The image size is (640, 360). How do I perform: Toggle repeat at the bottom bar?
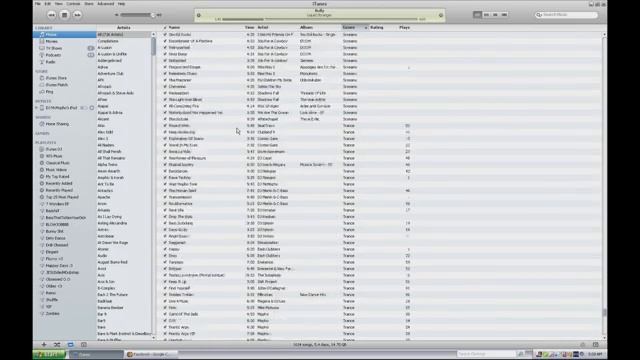point(70,344)
